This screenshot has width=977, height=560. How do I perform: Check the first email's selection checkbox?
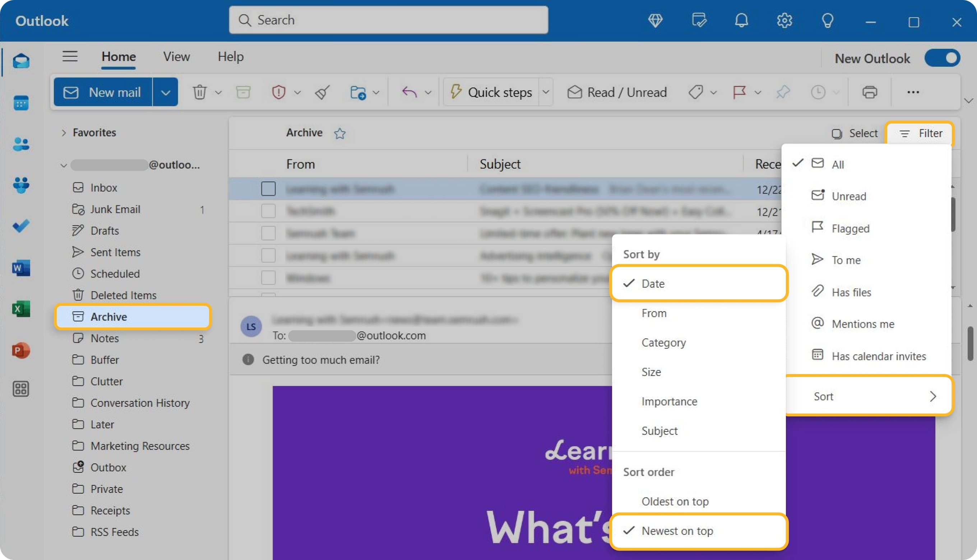coord(269,188)
